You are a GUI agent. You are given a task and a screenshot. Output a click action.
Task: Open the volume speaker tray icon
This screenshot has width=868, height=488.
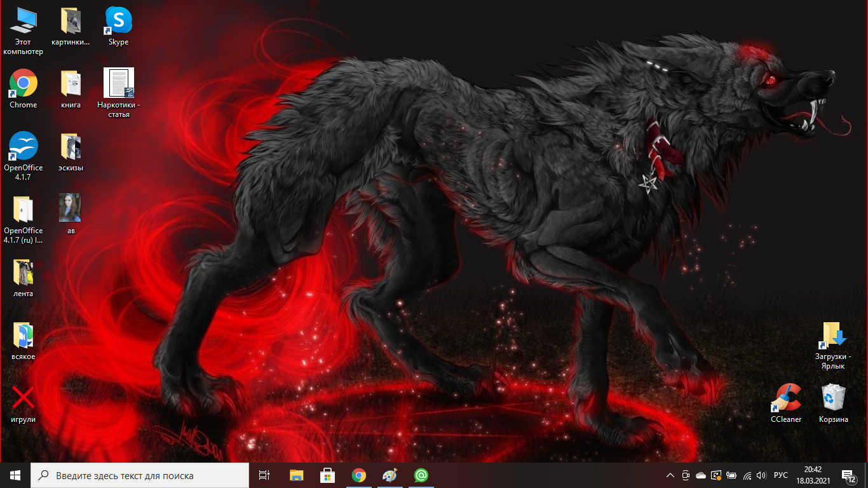[x=761, y=475]
